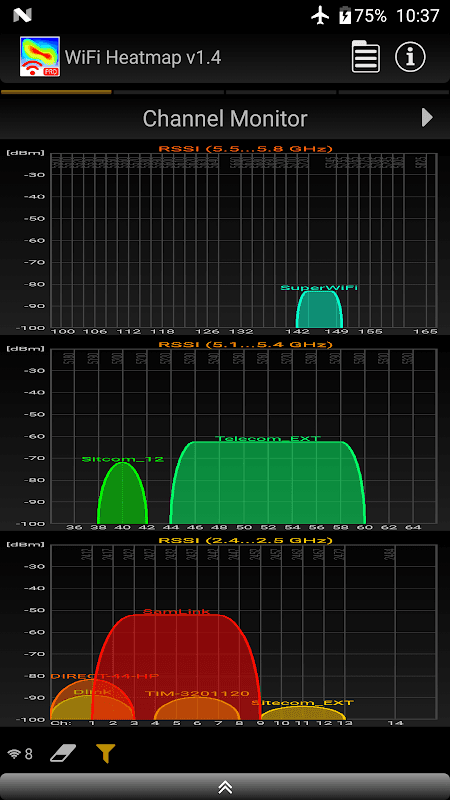
Task: Toggle the yellow filter funnel
Action: click(106, 753)
